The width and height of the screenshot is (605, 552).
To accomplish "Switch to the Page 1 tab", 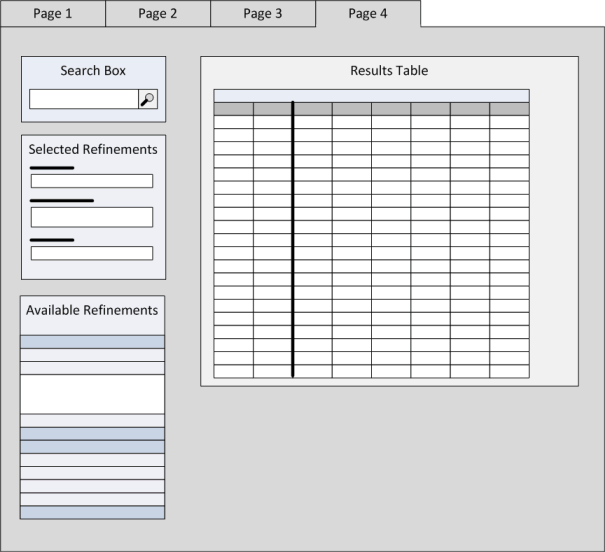I will pyautogui.click(x=53, y=14).
